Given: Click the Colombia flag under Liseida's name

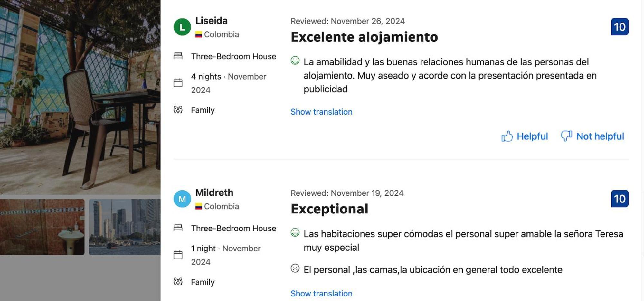Looking at the screenshot, I should pyautogui.click(x=199, y=34).
